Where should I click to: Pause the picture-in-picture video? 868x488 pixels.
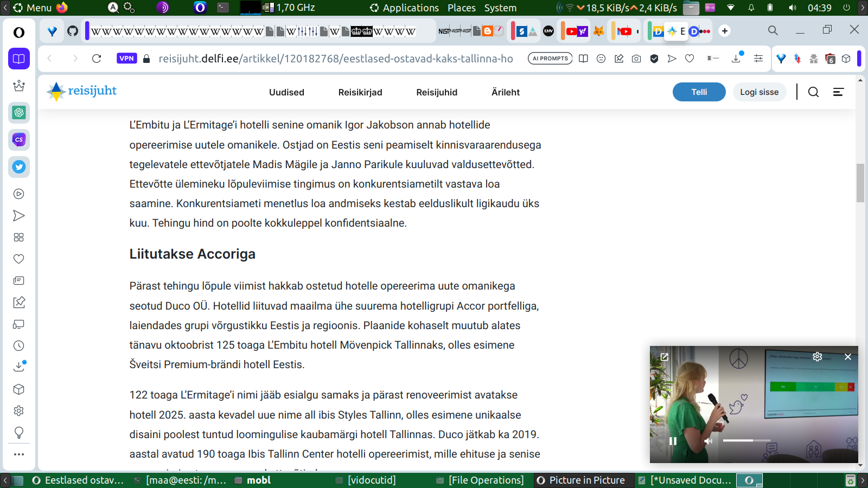(673, 441)
